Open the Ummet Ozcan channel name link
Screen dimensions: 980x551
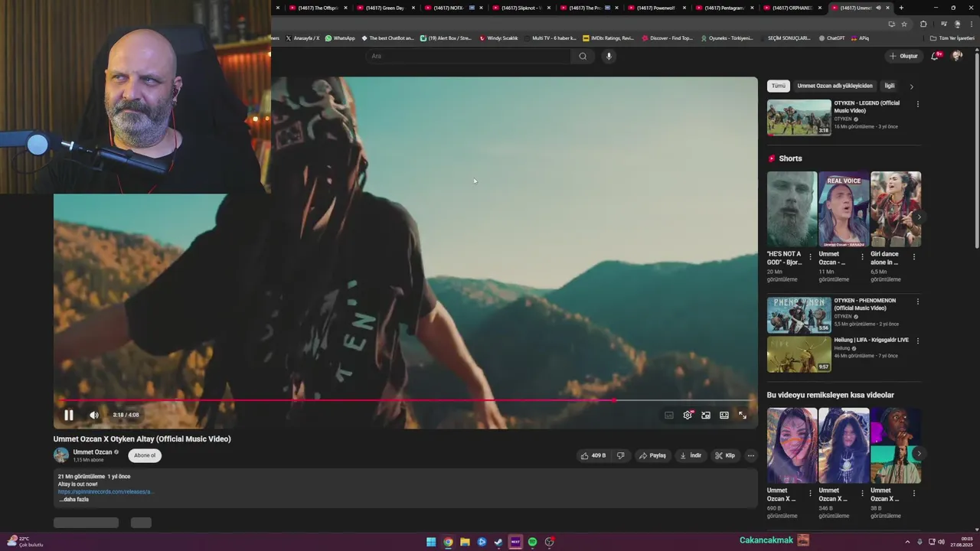[93, 452]
